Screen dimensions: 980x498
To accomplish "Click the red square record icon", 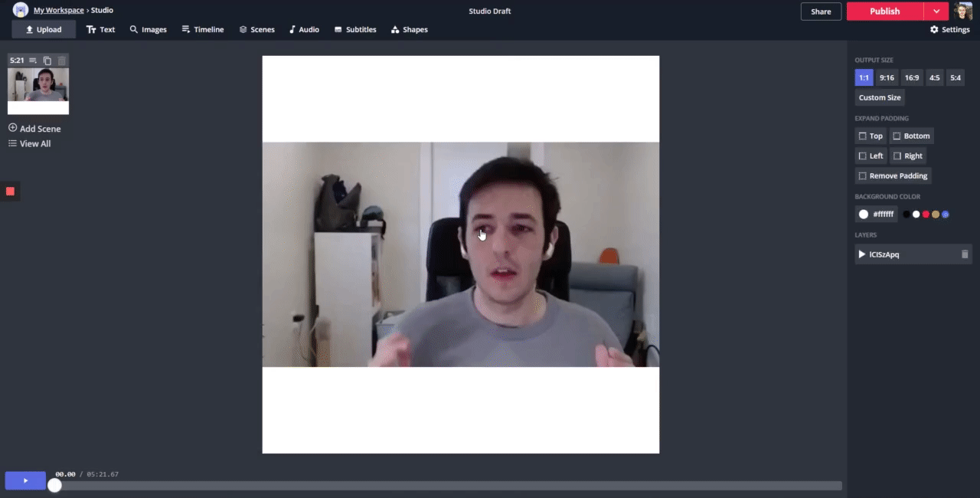I will coord(10,191).
